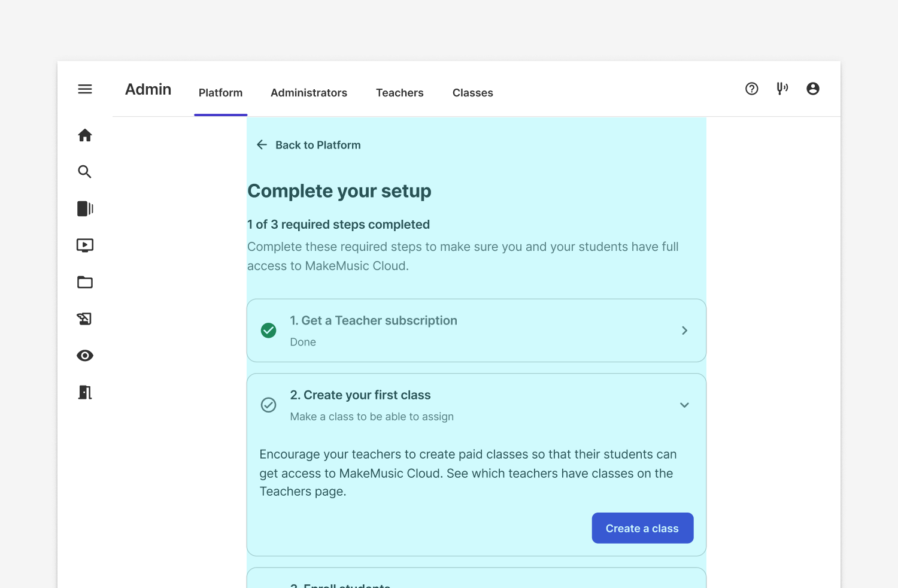The height and width of the screenshot is (588, 898).
Task: Open the Classes tab
Action: coord(472,93)
